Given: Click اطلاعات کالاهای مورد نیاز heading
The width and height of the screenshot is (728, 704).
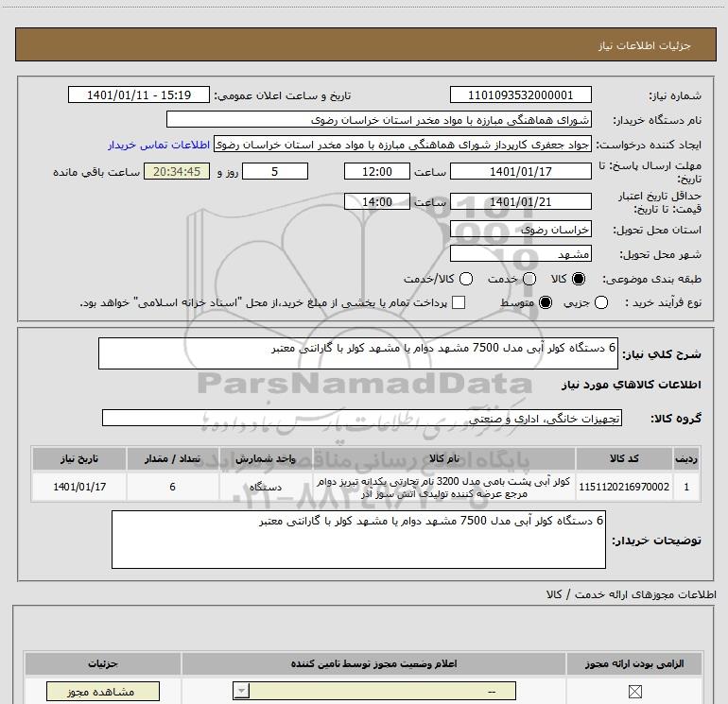Looking at the screenshot, I should coord(631,385).
